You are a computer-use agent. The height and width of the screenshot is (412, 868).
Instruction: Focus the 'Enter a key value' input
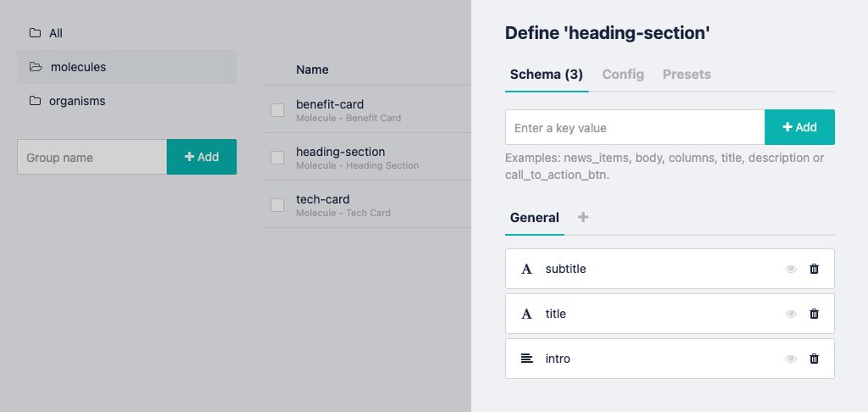[x=635, y=127]
